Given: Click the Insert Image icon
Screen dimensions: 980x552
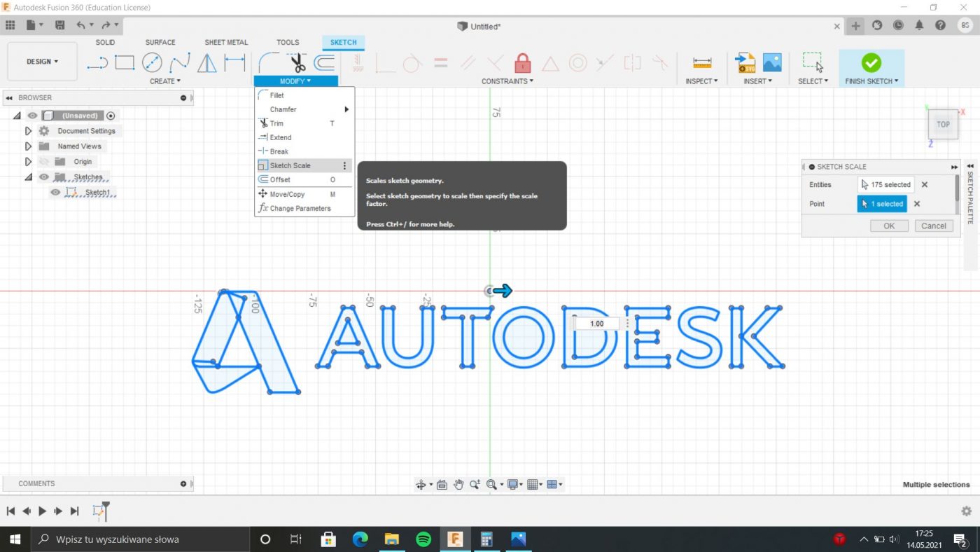Looking at the screenshot, I should pos(772,63).
